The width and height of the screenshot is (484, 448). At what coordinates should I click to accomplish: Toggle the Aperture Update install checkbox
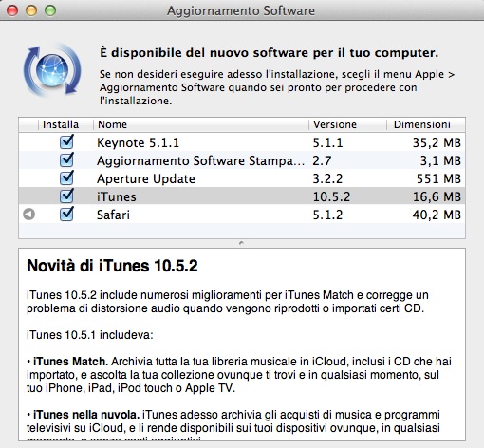coord(66,178)
